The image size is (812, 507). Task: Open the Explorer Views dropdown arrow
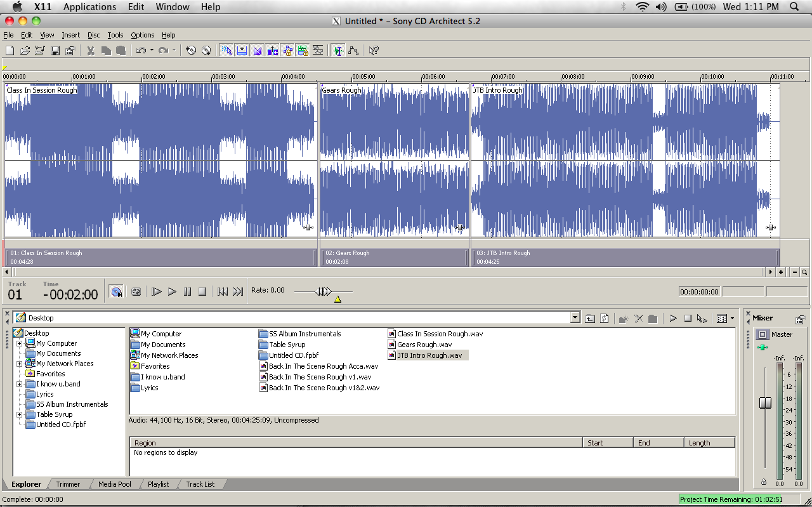point(732,319)
